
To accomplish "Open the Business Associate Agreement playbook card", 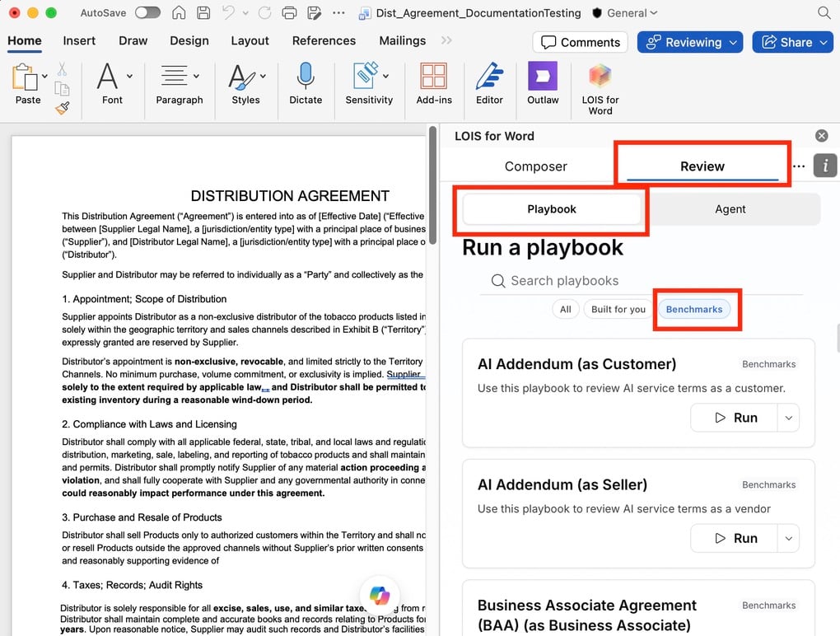I will pyautogui.click(x=638, y=608).
